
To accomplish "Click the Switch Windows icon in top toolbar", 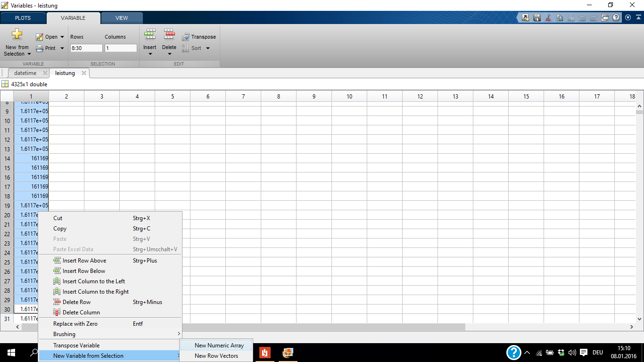I will pos(605,18).
